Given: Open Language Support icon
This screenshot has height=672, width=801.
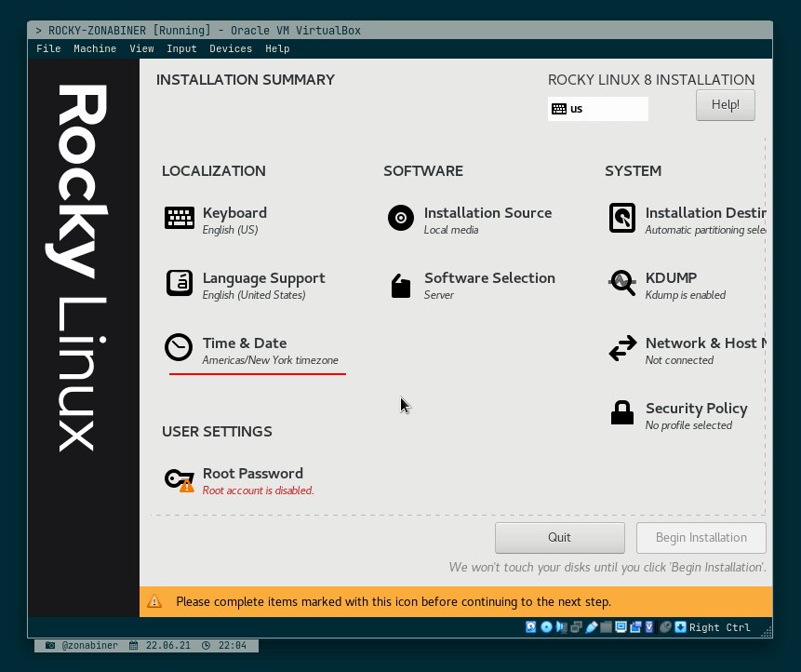Looking at the screenshot, I should (x=180, y=283).
